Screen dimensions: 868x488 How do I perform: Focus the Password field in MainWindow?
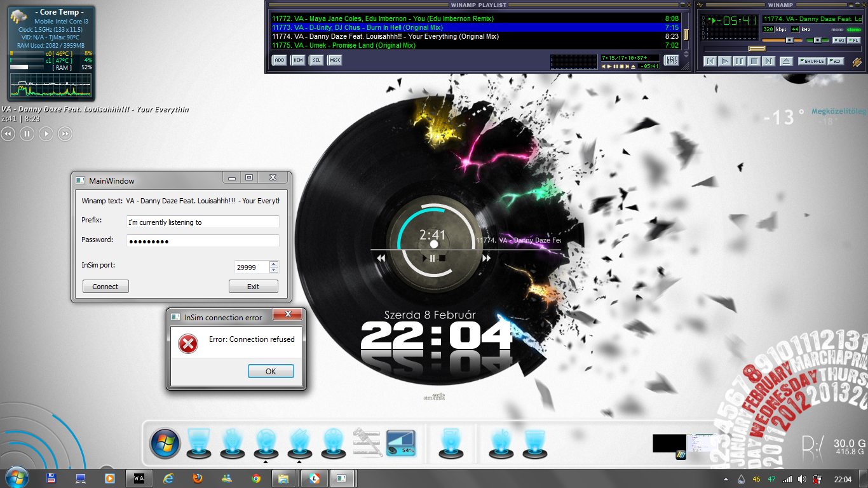coord(203,241)
